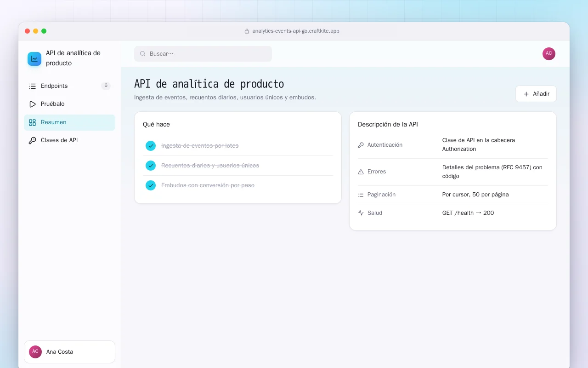Open the AC avatar in top bar
The width and height of the screenshot is (588, 368).
549,54
